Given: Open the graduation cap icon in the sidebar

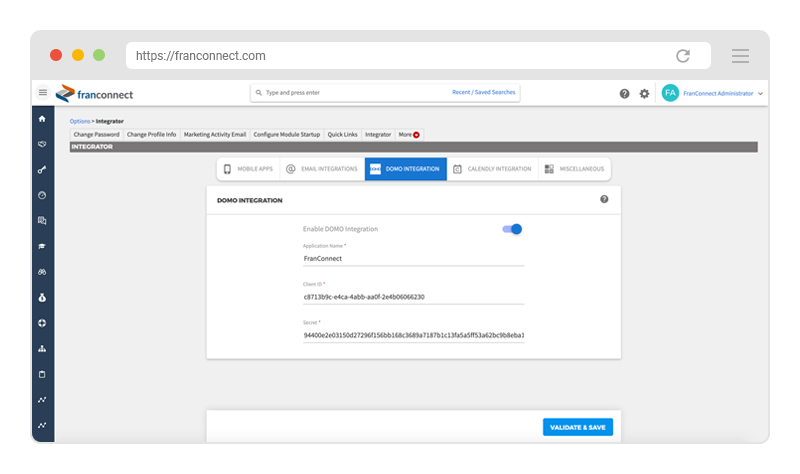Looking at the screenshot, I should tap(42, 246).
